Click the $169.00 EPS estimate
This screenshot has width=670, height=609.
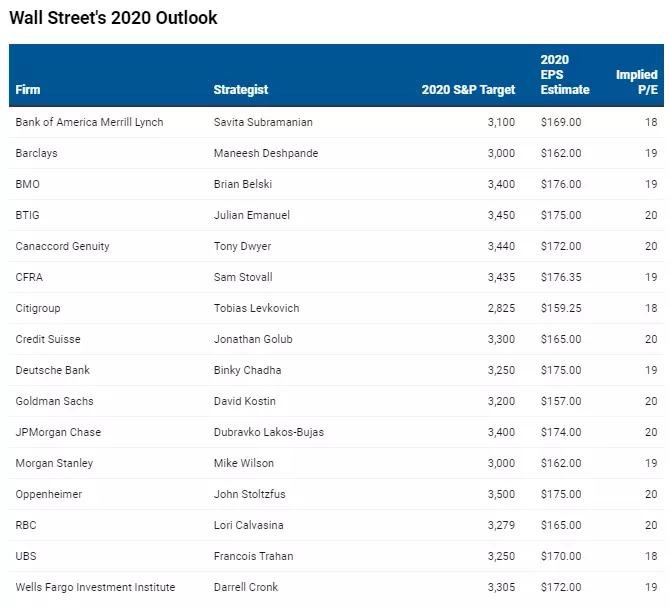(x=561, y=122)
